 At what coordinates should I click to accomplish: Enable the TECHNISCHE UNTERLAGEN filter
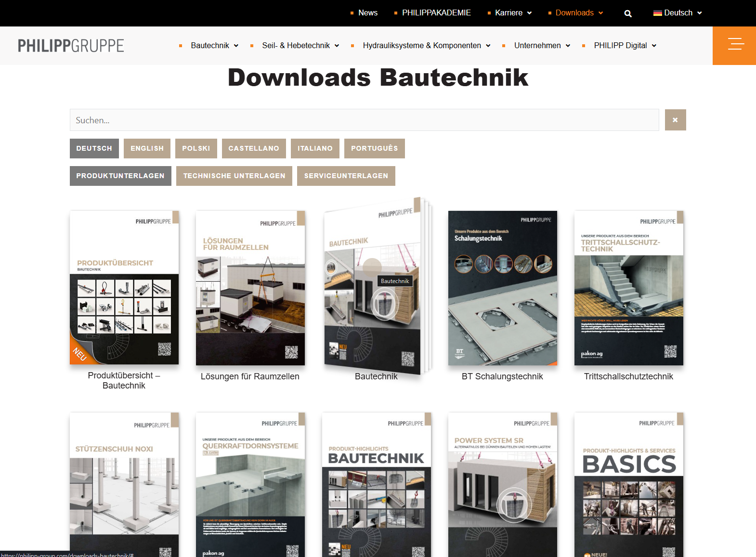point(234,176)
